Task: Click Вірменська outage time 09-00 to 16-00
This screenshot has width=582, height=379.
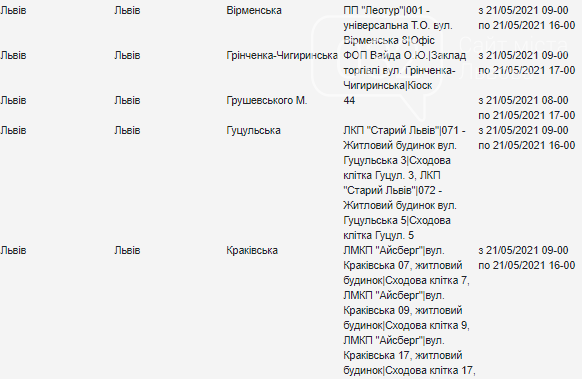Action: 527,18
